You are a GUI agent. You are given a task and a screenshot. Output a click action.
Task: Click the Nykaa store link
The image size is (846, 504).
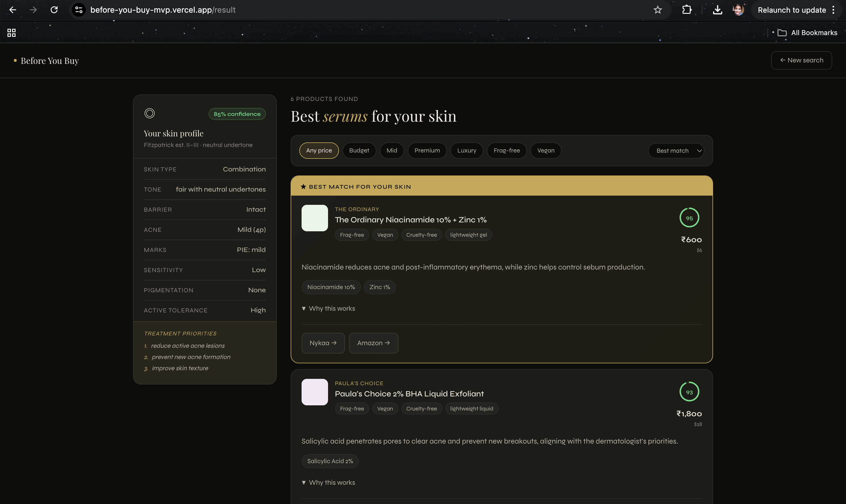tap(323, 343)
